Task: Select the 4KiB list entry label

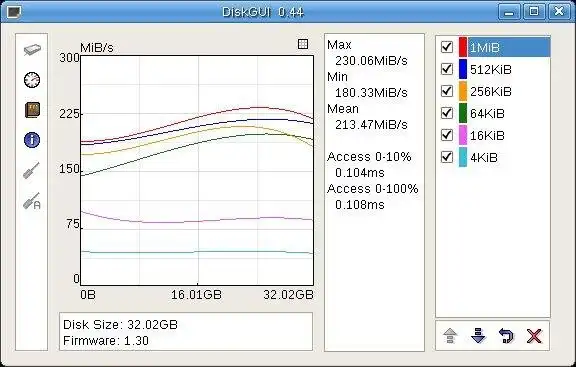Action: [x=484, y=158]
